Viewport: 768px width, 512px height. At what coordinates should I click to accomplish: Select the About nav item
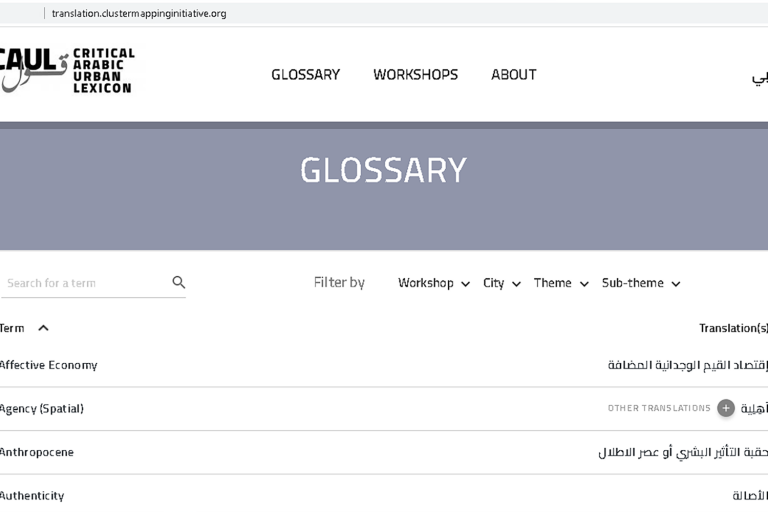(513, 75)
